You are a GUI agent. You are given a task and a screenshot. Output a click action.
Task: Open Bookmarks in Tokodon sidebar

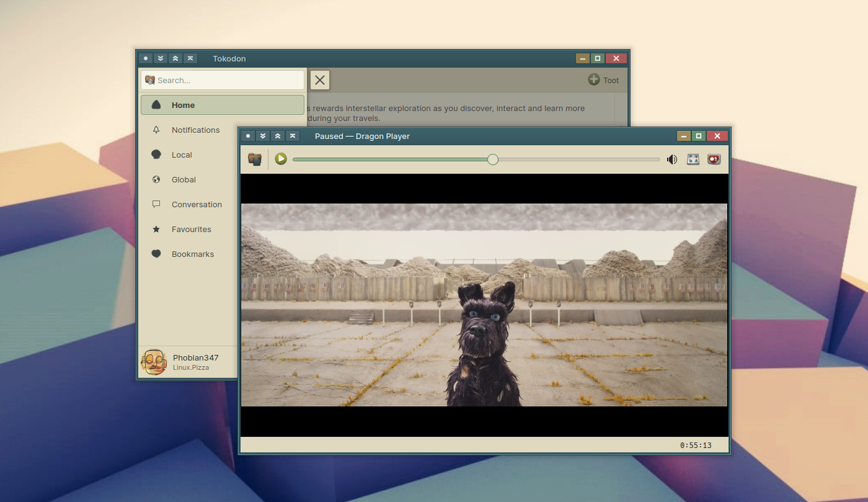189,254
